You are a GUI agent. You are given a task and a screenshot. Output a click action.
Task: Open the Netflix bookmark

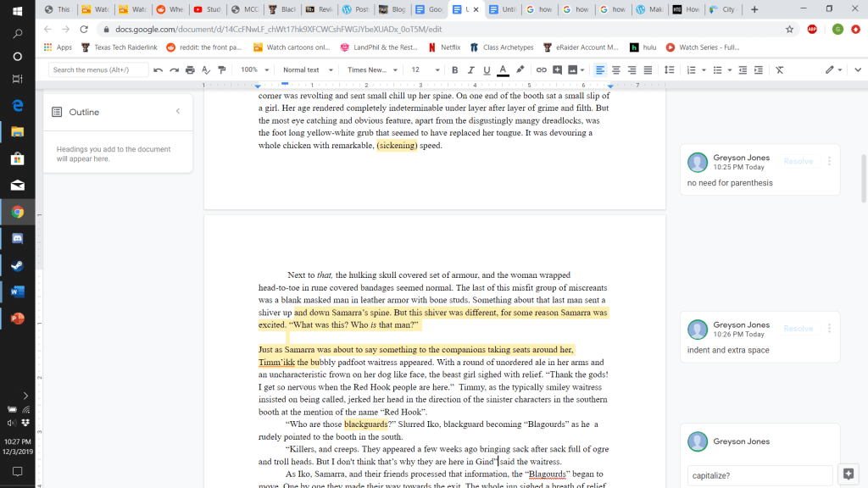(x=445, y=47)
